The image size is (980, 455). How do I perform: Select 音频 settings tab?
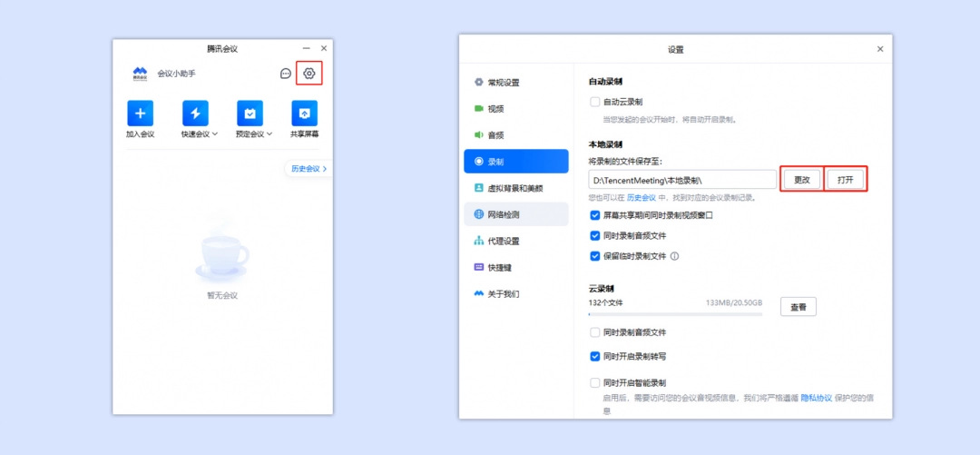point(516,135)
